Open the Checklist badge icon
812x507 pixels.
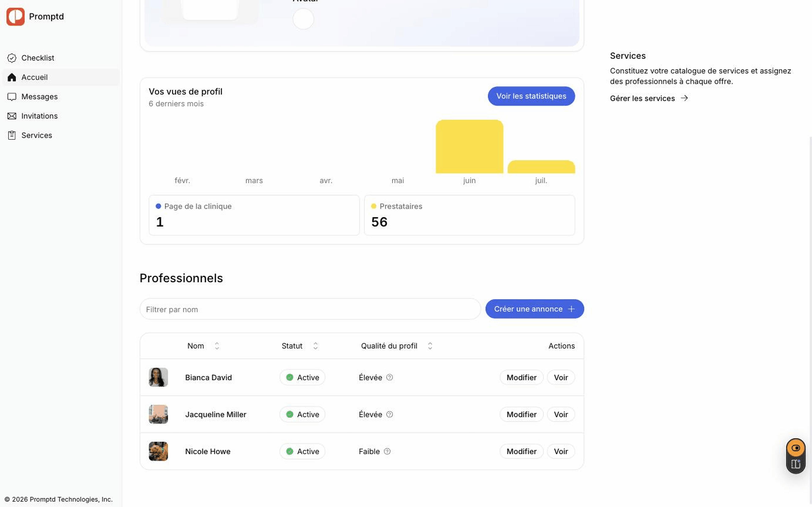[x=12, y=58]
